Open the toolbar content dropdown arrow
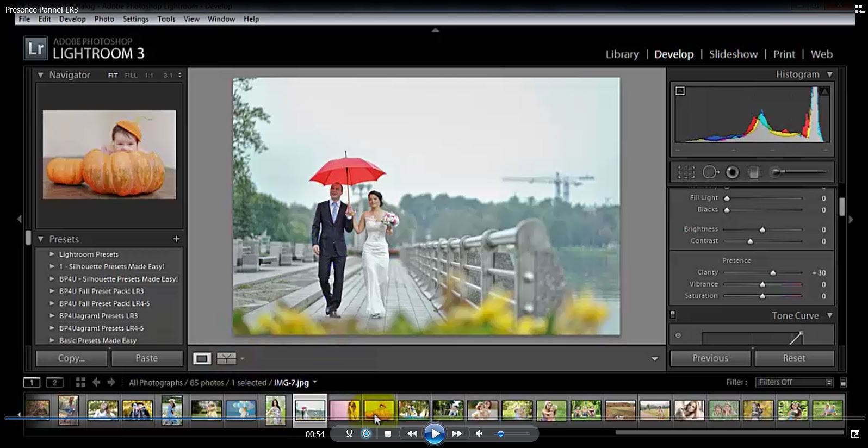Viewport: 868px width, 448px height. coord(655,359)
